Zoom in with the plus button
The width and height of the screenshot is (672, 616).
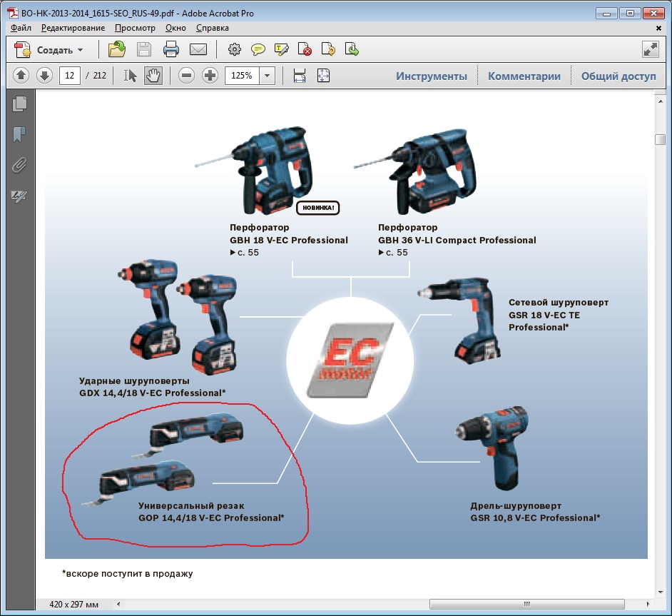(x=210, y=76)
